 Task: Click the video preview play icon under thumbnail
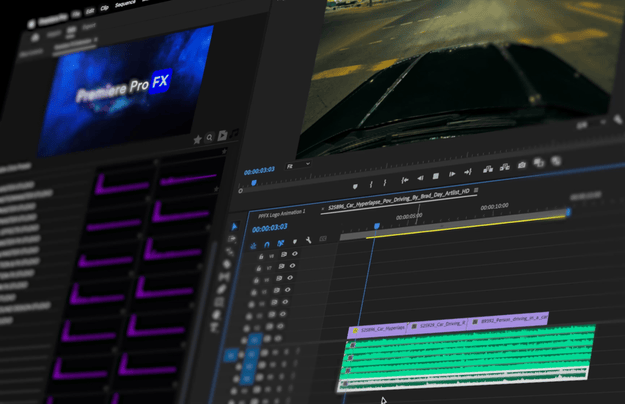(x=222, y=135)
